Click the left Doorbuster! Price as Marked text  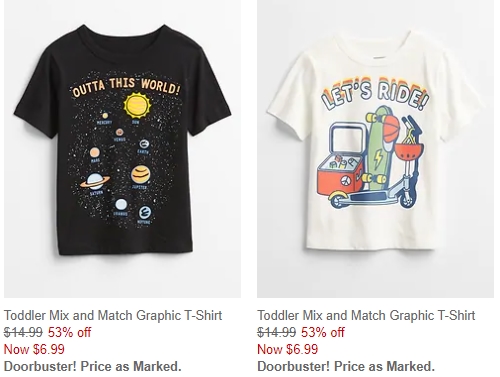point(93,366)
